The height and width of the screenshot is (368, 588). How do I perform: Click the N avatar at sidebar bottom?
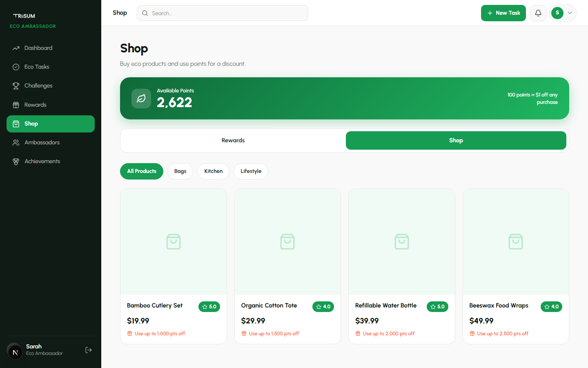pos(15,352)
